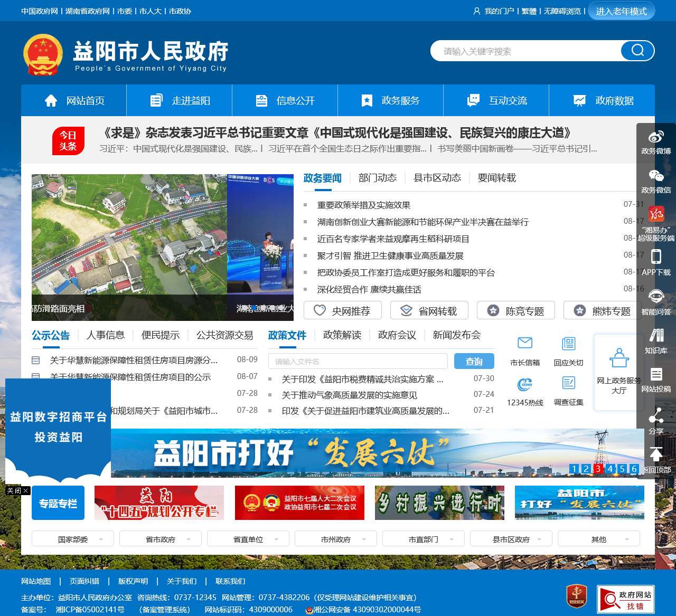Image resolution: width=676 pixels, height=616 pixels.
Task: Open the 信息公开 navigation menu
Action: (x=285, y=100)
